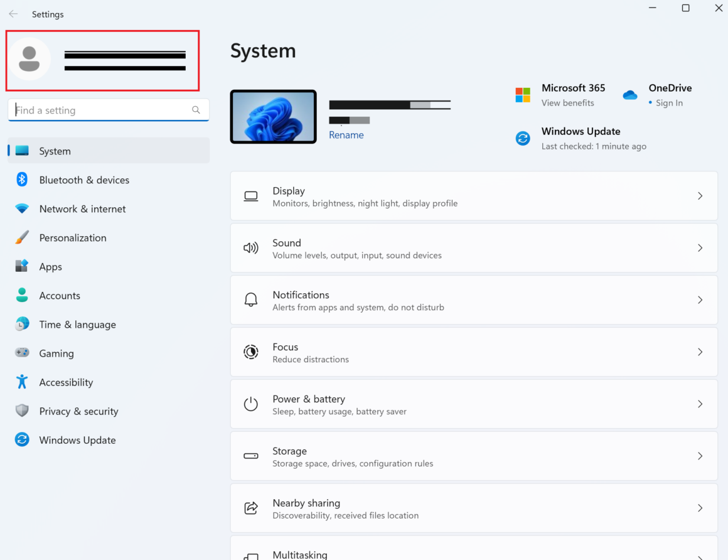This screenshot has height=560, width=728.
Task: Open Apps via its sidebar icon
Action: click(22, 266)
